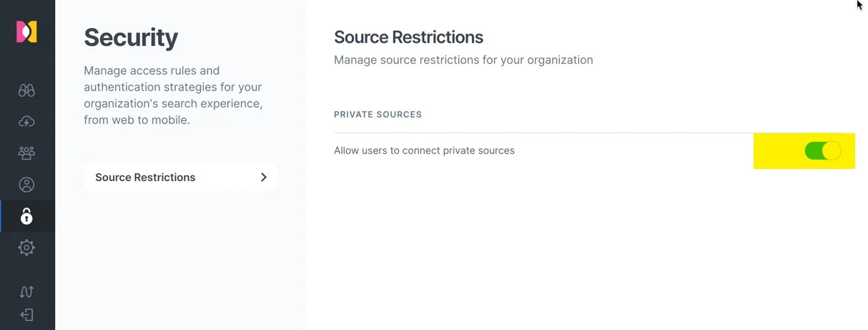Select the Source Restrictions menu item
The image size is (868, 330).
coord(145,177)
